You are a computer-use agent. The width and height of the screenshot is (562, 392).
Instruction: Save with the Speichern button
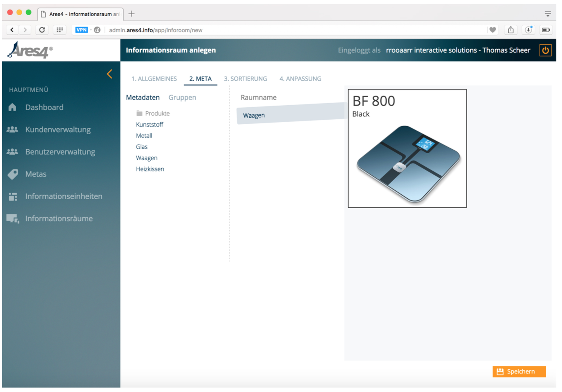point(519,372)
